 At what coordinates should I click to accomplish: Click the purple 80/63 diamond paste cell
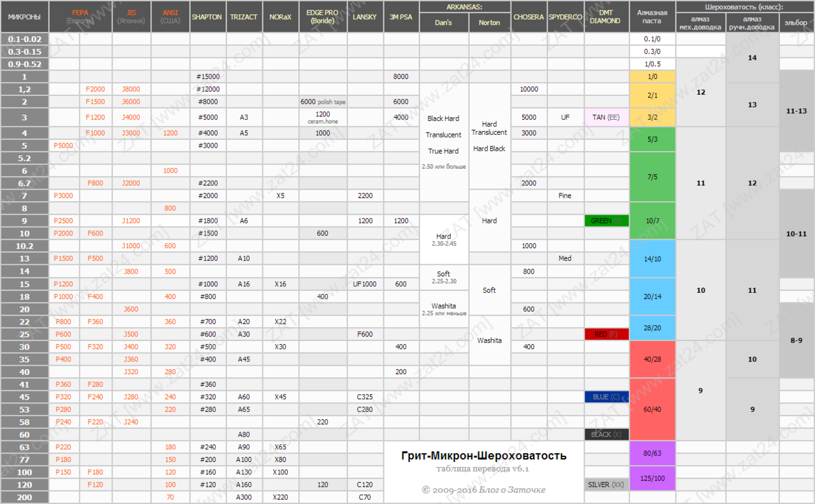point(652,453)
